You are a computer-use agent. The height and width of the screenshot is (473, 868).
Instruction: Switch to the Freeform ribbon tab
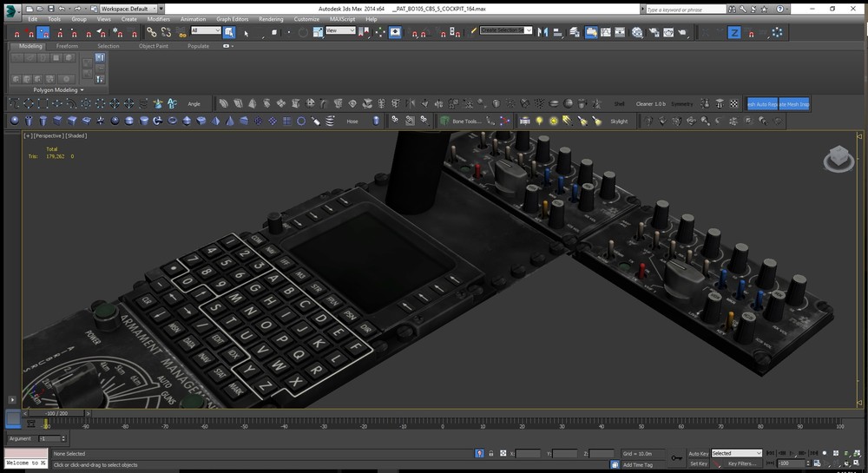(67, 46)
